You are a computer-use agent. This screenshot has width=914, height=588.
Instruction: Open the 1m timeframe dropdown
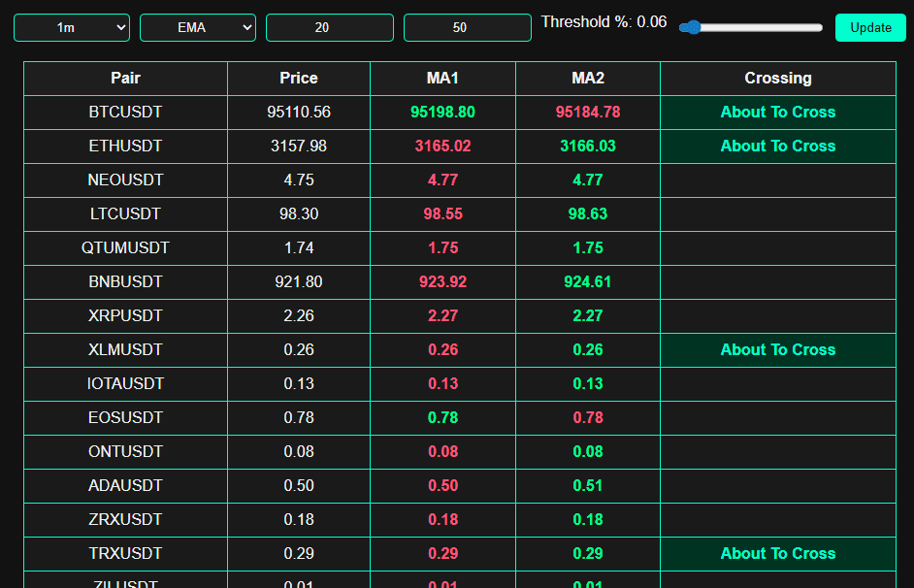coord(72,27)
